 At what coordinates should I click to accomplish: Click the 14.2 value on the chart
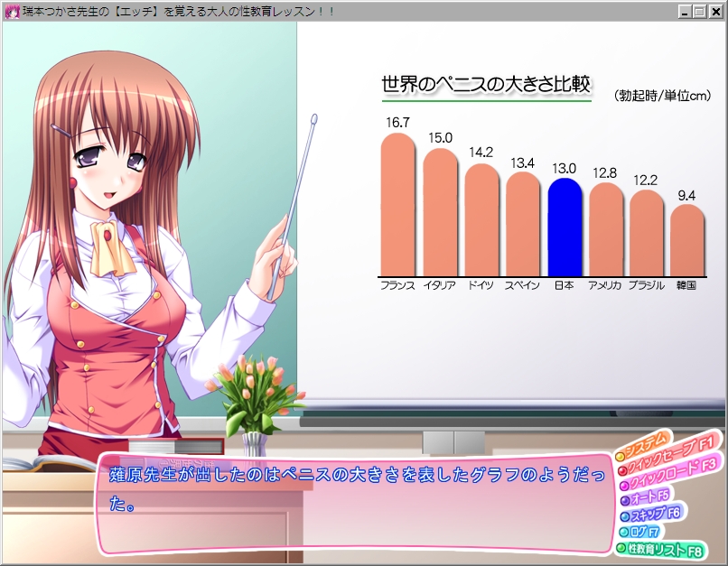pos(481,153)
